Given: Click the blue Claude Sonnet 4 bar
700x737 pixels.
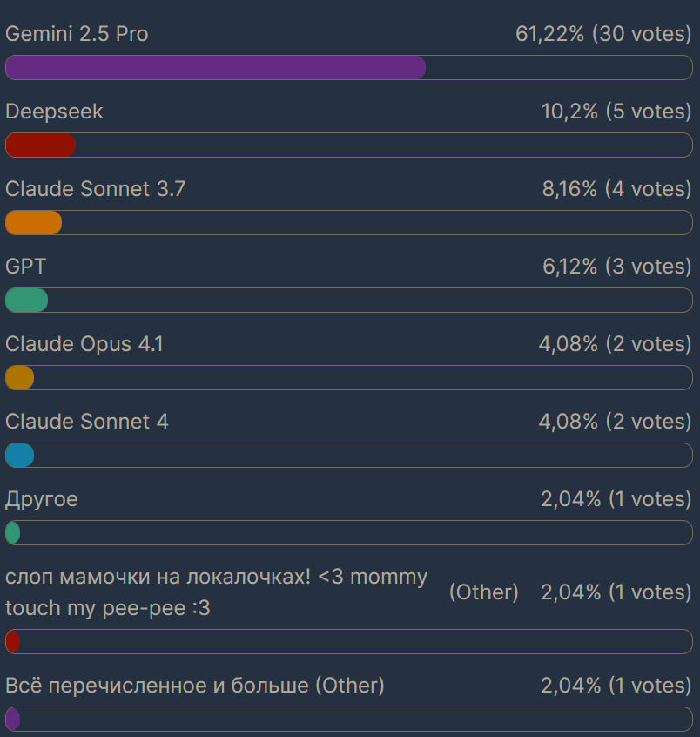Looking at the screenshot, I should pyautogui.click(x=20, y=456).
